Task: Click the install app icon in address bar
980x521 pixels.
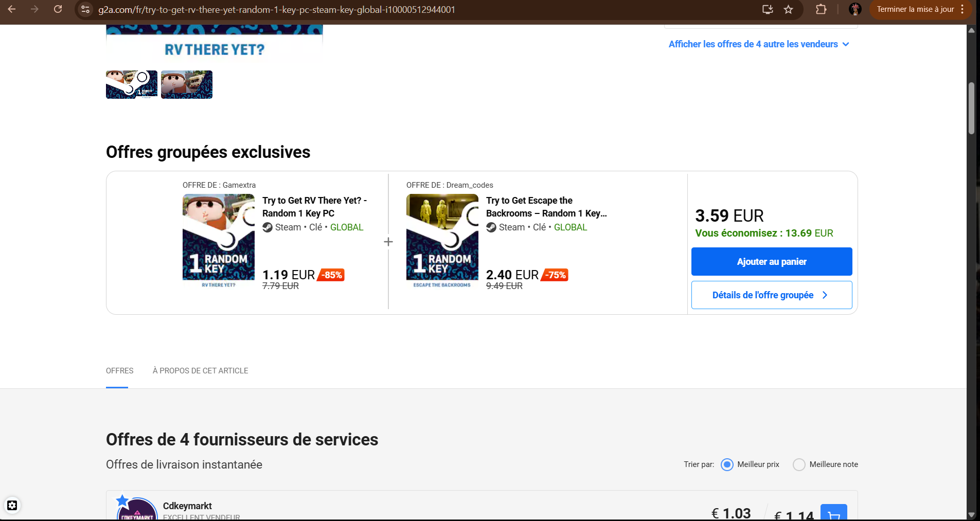Action: coord(768,9)
